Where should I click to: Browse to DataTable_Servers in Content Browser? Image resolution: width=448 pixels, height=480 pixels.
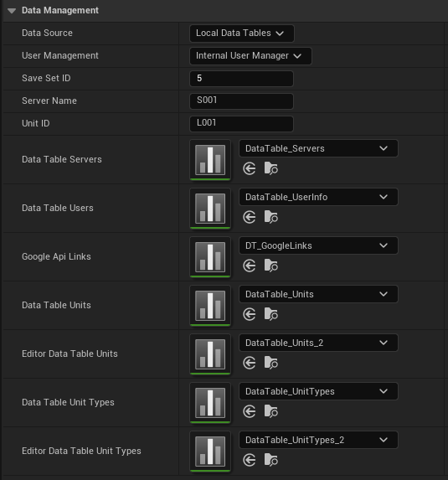click(x=270, y=168)
